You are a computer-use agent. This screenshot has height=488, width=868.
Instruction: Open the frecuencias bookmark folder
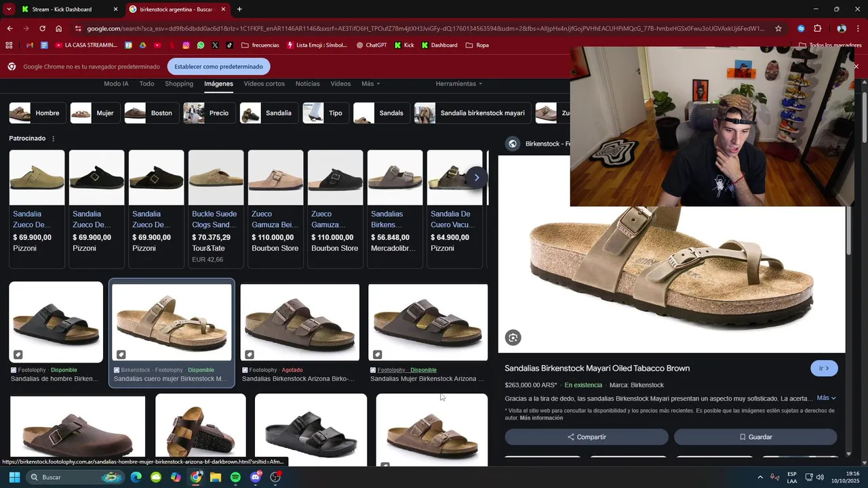[x=260, y=45]
